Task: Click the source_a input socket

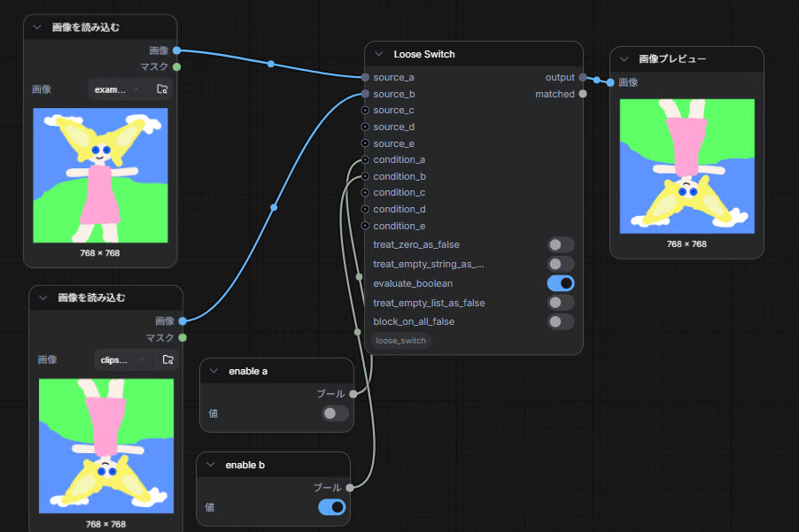Action: point(365,77)
